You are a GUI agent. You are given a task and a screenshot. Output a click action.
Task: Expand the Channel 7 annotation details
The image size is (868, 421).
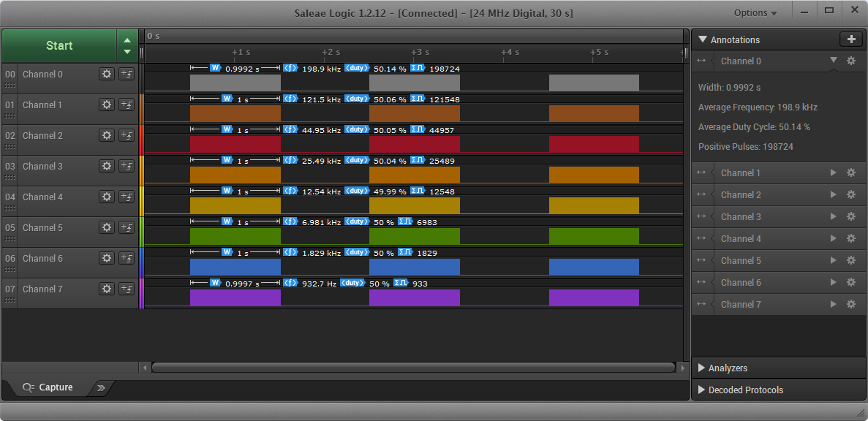(x=833, y=304)
